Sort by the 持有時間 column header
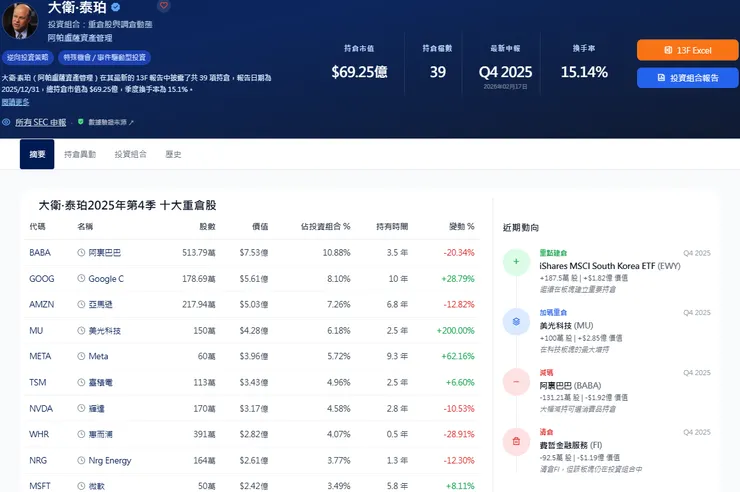Image resolution: width=740 pixels, height=492 pixels. (392, 226)
